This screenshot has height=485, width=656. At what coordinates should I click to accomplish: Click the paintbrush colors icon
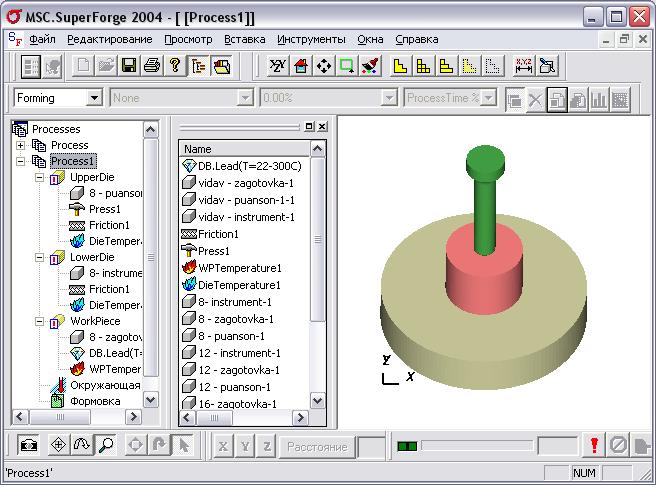(x=370, y=66)
